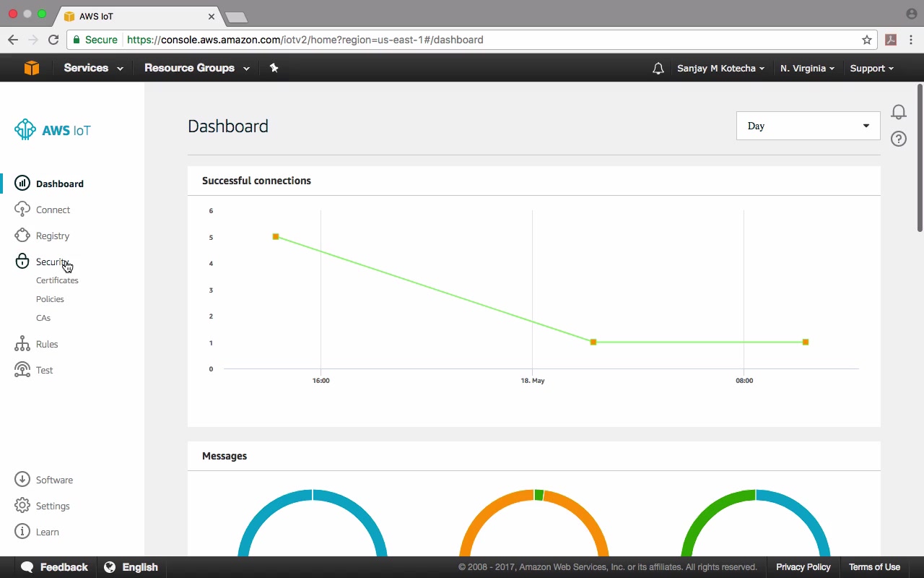The height and width of the screenshot is (578, 924).
Task: Open the AWS alerts bell in top navbar
Action: point(658,68)
